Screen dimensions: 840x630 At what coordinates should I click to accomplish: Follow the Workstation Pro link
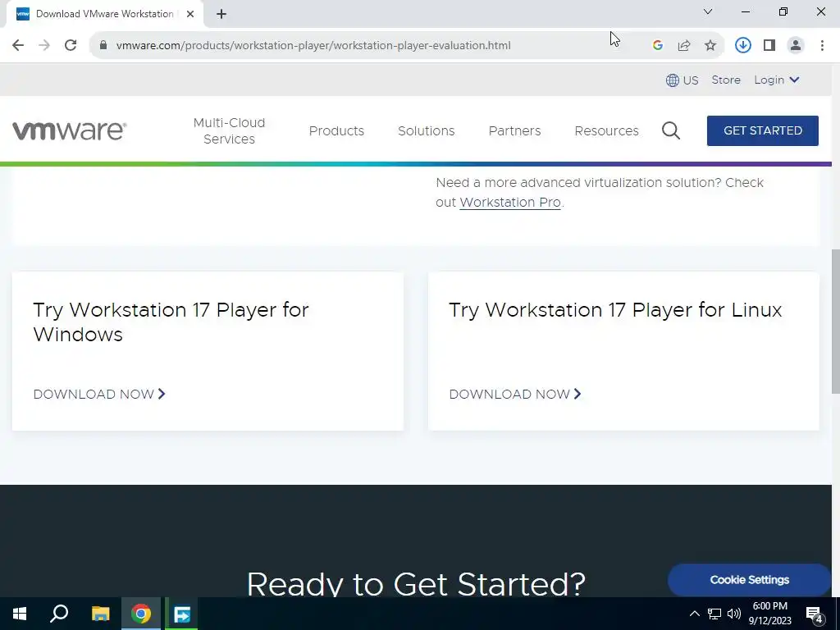[510, 203]
